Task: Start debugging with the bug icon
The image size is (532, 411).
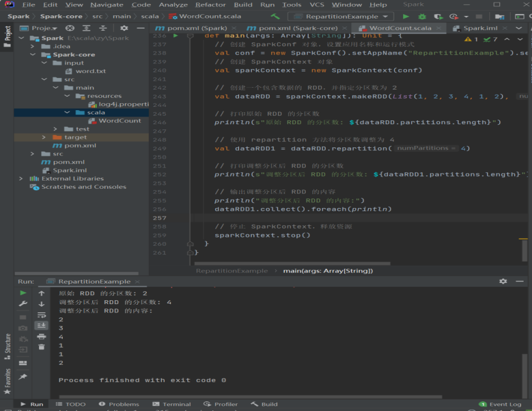Action: click(x=422, y=16)
